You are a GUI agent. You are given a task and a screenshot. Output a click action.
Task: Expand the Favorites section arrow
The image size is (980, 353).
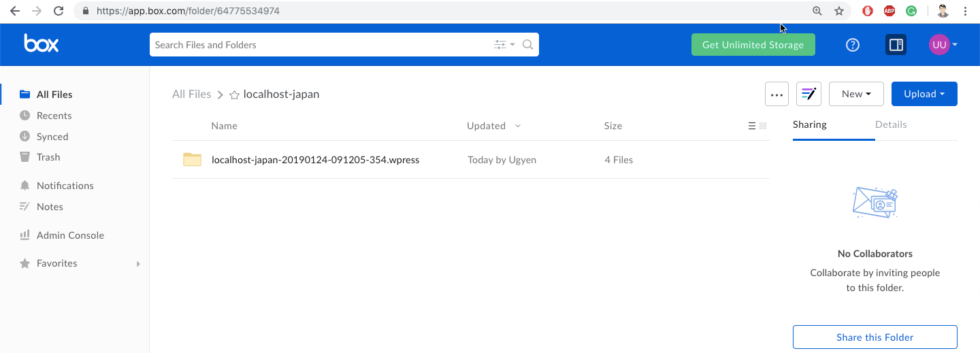point(138,264)
